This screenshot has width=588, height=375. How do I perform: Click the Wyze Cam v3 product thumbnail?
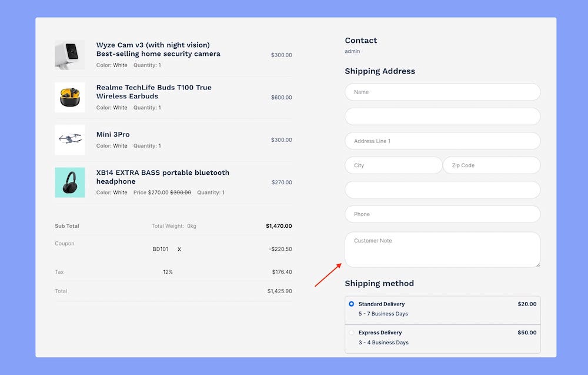(69, 55)
